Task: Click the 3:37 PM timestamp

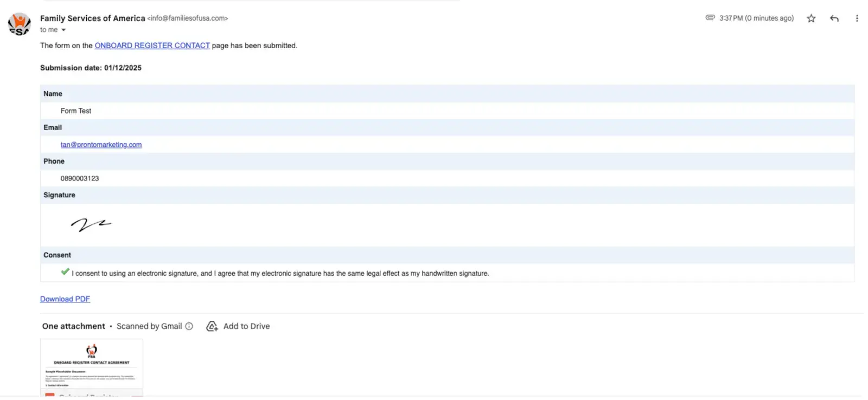Action: click(756, 18)
